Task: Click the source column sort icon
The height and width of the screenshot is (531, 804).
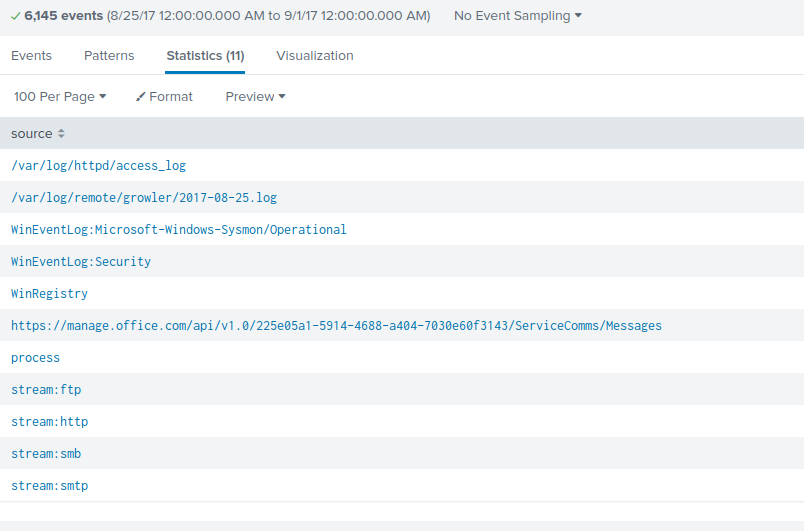Action: (61, 134)
